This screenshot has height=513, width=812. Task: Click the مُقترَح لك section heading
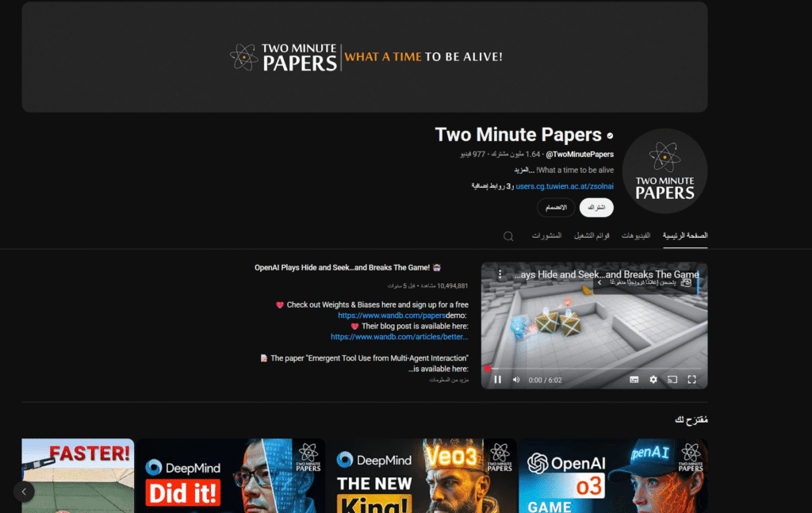point(691,419)
